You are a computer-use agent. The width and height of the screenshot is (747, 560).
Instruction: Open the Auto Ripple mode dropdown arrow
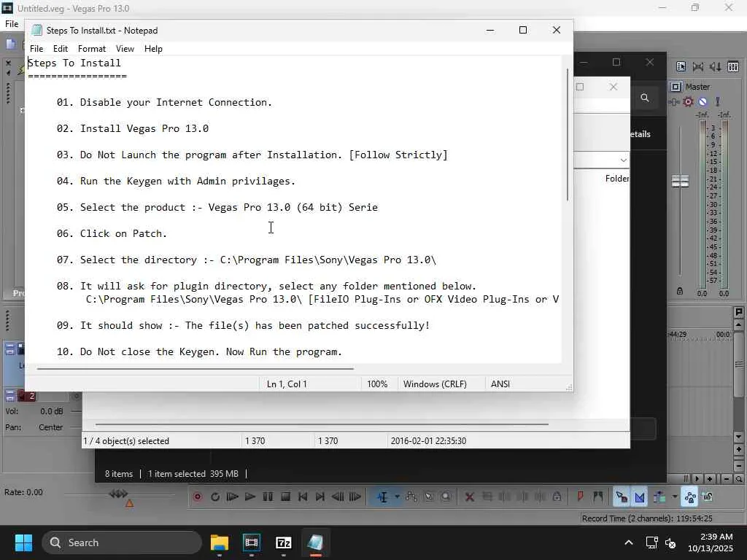click(674, 497)
